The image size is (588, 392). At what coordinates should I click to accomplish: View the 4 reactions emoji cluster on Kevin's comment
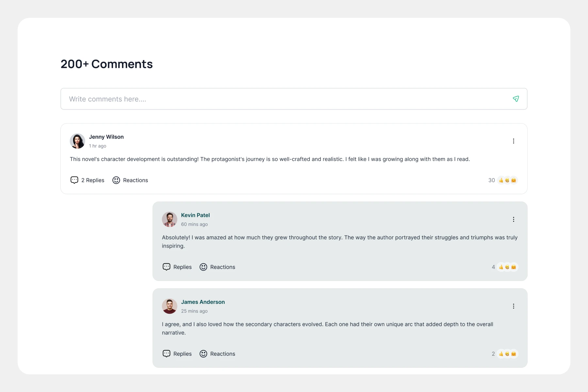tap(507, 267)
